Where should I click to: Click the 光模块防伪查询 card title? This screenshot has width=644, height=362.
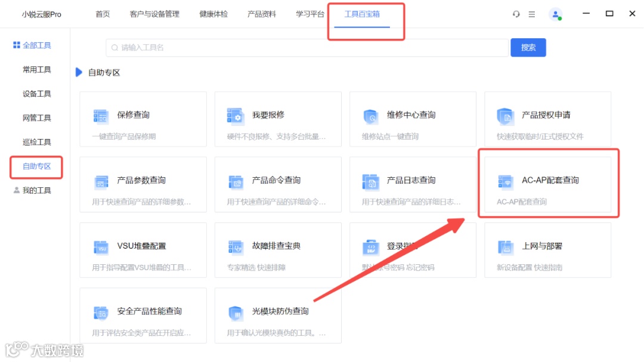point(280,311)
